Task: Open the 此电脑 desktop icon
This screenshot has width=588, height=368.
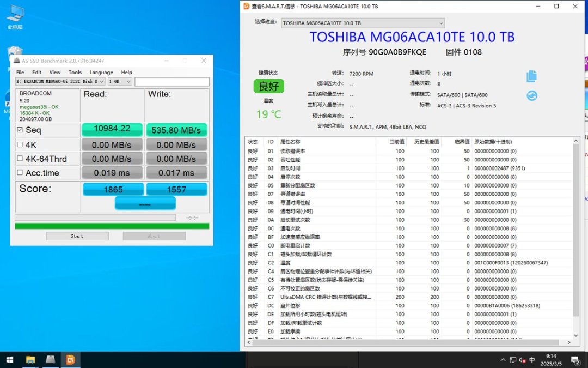Action: pos(15,17)
